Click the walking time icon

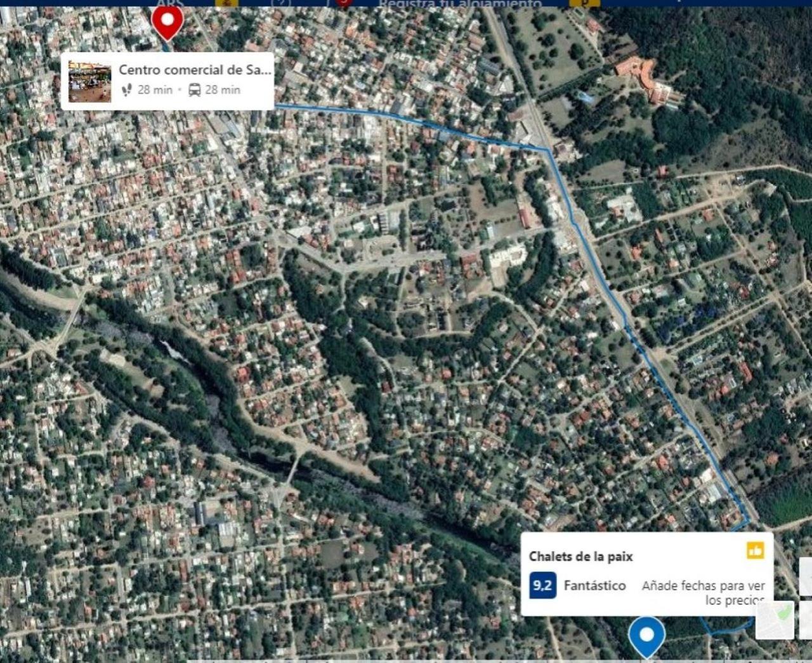(x=127, y=90)
